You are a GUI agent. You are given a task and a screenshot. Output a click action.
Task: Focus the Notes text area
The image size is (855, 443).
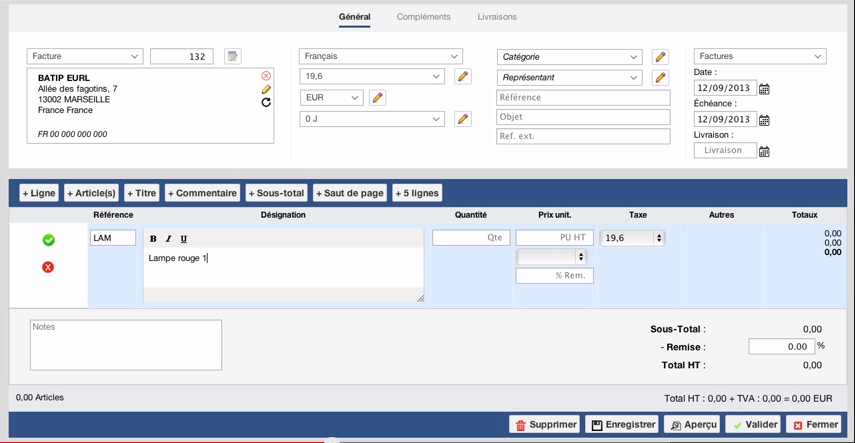pos(126,345)
